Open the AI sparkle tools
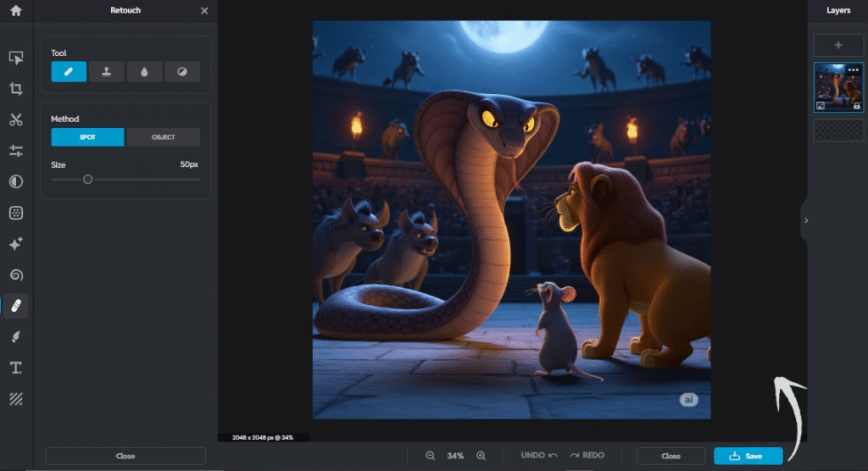 (x=16, y=243)
